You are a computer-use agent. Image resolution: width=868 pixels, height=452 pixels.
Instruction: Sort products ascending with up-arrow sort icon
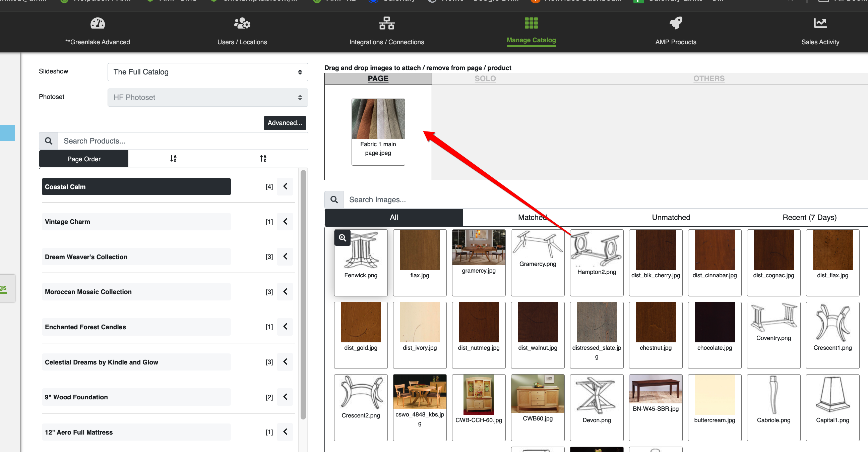(263, 158)
